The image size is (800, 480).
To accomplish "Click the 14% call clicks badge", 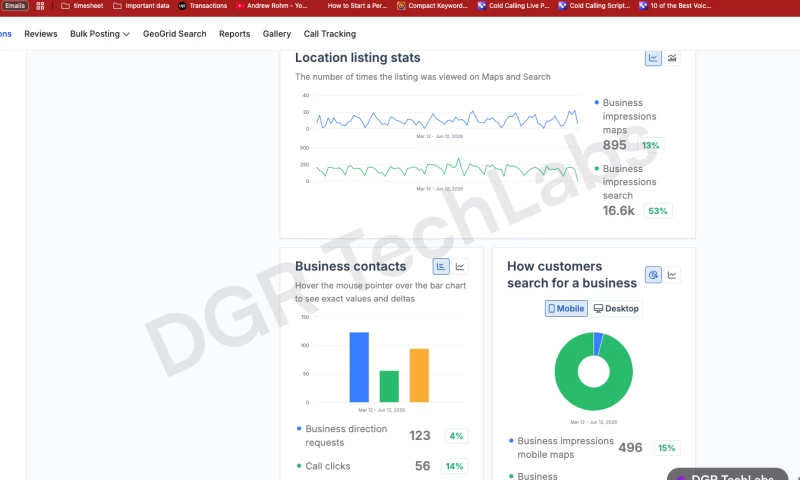I will 454,466.
